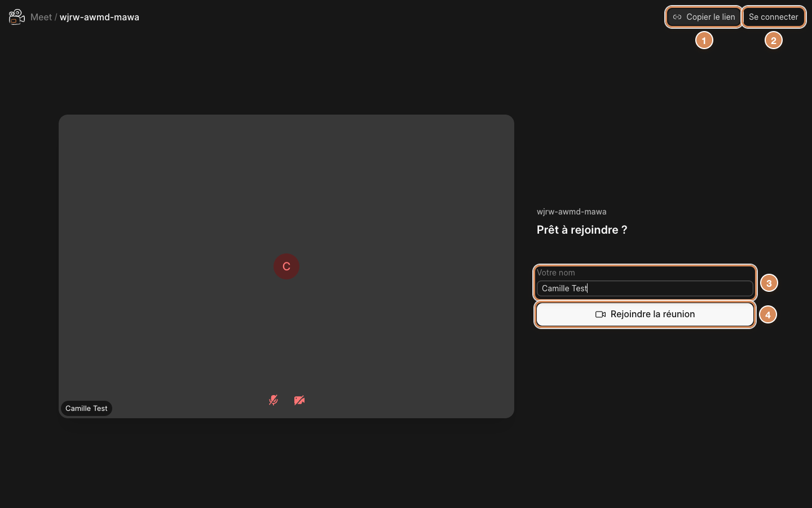Click the Se connecter button
This screenshot has height=508, width=812.
pyautogui.click(x=774, y=17)
